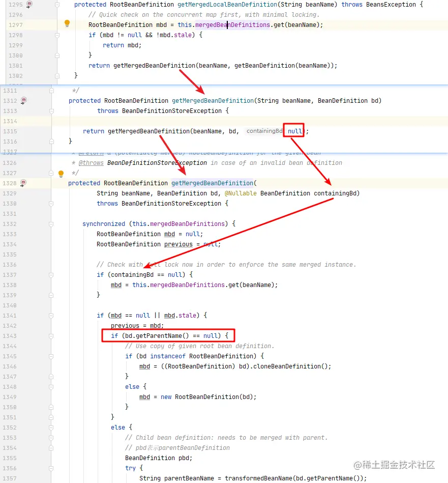Screen dimensions: 448x483
Task: Collapse the method fold at line 1295
Action: pos(57,5)
